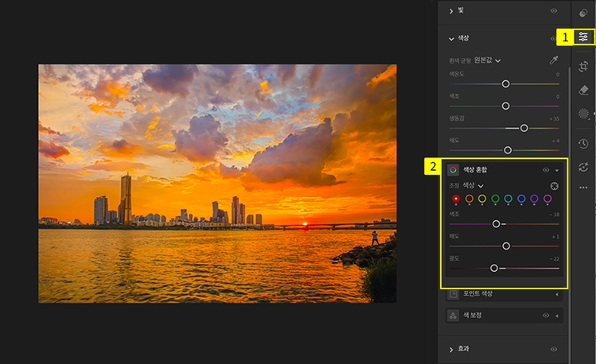
Task: Click the 색상 panel 채도 slider handle
Action: point(508,150)
